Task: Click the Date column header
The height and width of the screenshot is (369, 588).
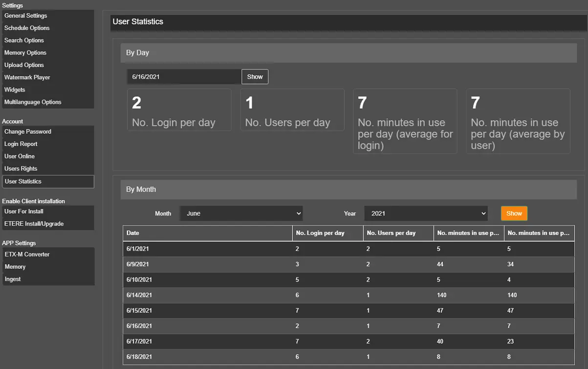Action: pyautogui.click(x=207, y=233)
